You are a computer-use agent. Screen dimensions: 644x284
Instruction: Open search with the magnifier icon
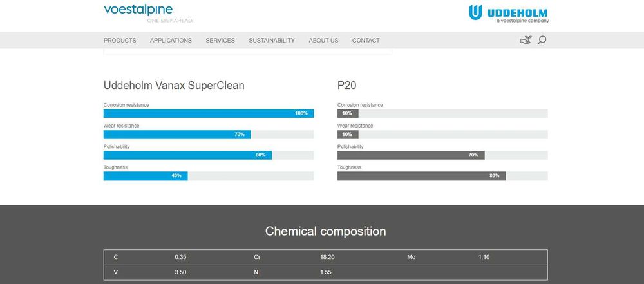click(542, 40)
